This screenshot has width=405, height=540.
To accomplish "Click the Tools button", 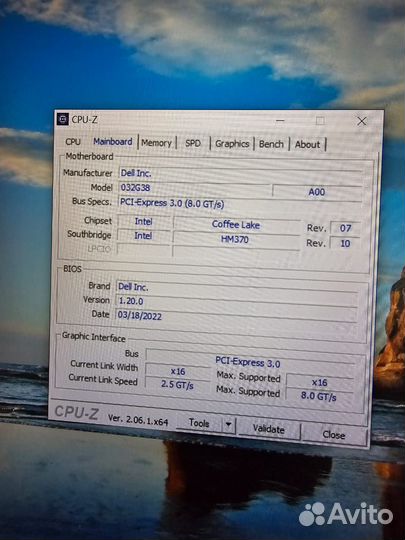I will (199, 423).
